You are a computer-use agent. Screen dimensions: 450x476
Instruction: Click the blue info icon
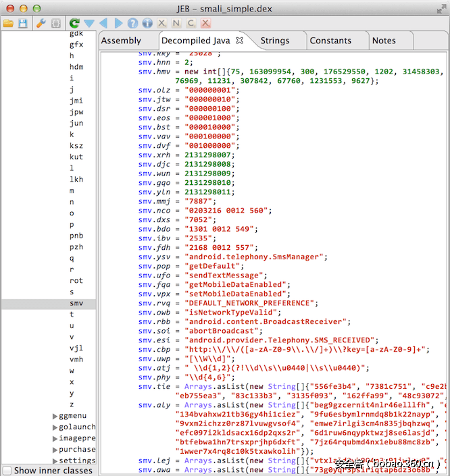[147, 24]
